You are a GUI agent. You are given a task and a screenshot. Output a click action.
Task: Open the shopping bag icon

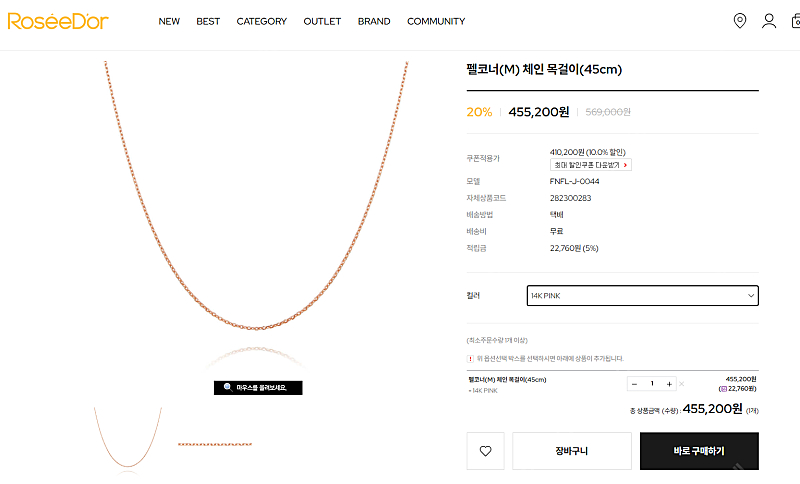795,21
